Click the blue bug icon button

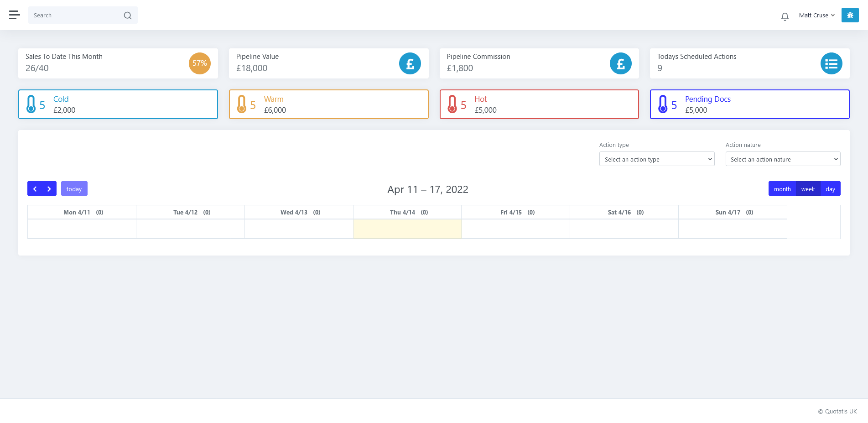coord(850,15)
